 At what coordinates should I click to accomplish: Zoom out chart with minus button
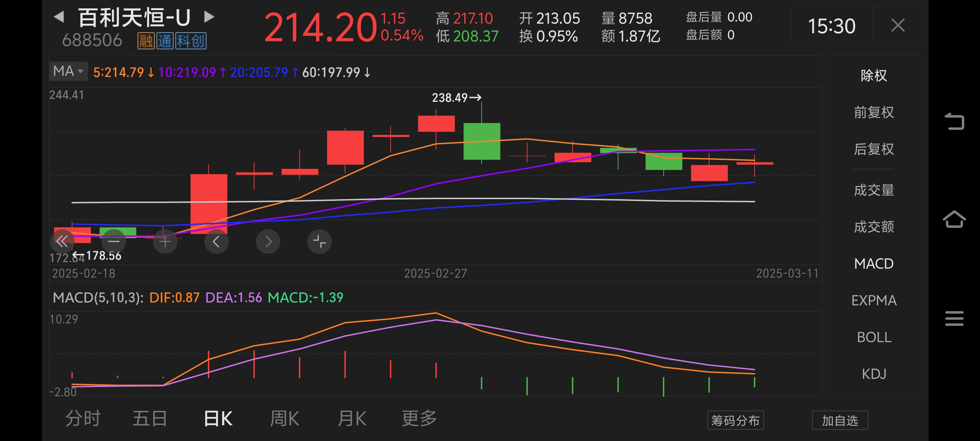click(113, 241)
